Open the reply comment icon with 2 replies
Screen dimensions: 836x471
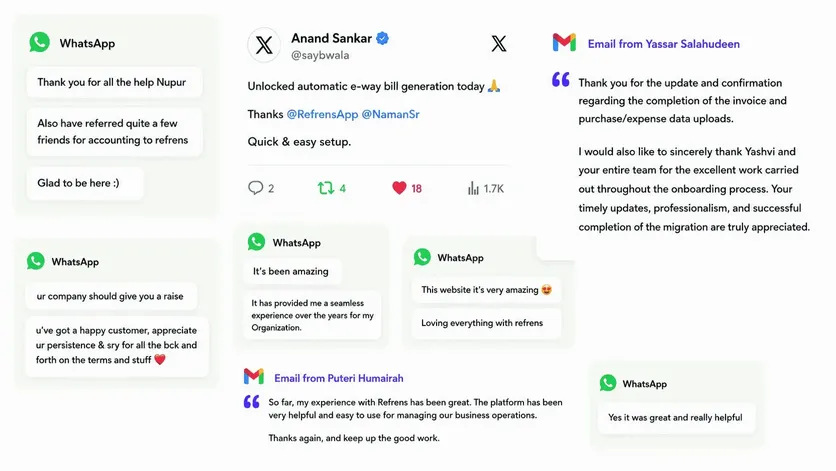(255, 188)
